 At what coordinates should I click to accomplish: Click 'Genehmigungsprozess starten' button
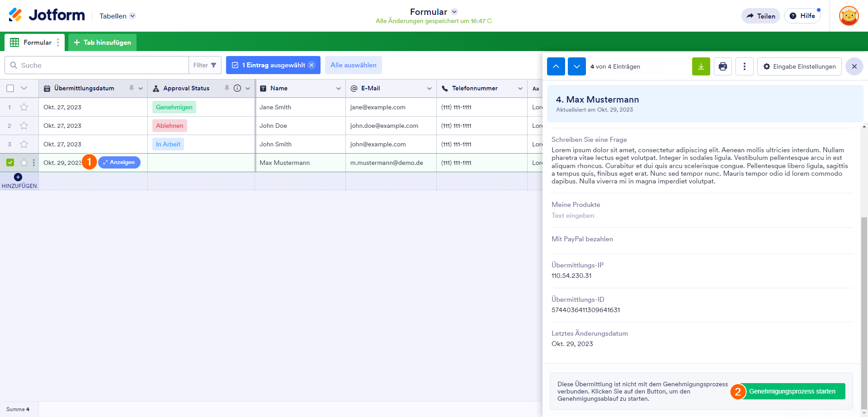click(x=792, y=391)
